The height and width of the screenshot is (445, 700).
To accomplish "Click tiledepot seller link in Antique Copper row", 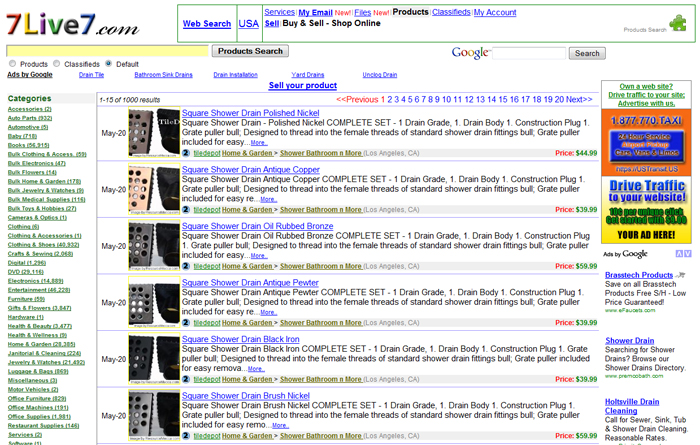I will tap(207, 210).
